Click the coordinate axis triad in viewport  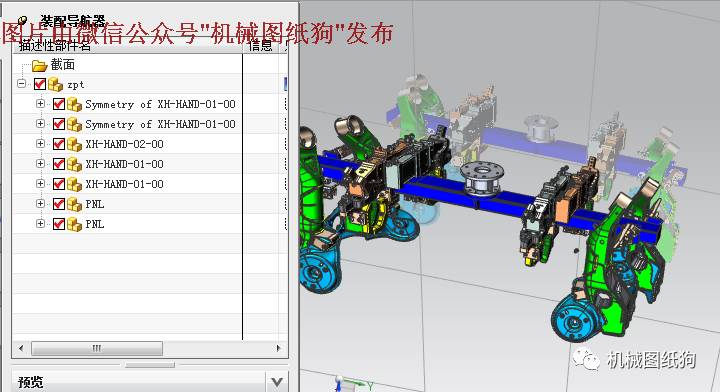point(351,383)
